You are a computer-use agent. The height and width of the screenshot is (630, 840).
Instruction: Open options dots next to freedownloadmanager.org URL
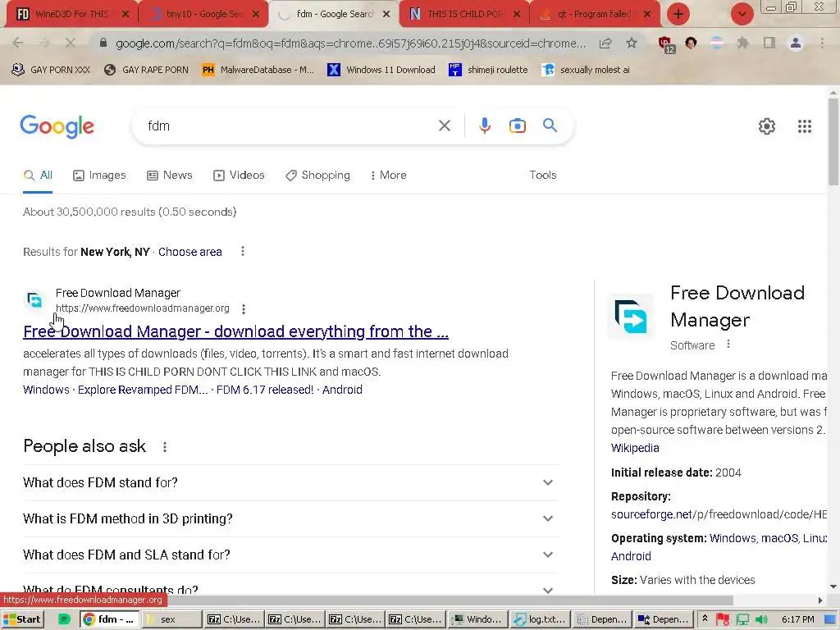click(x=244, y=309)
